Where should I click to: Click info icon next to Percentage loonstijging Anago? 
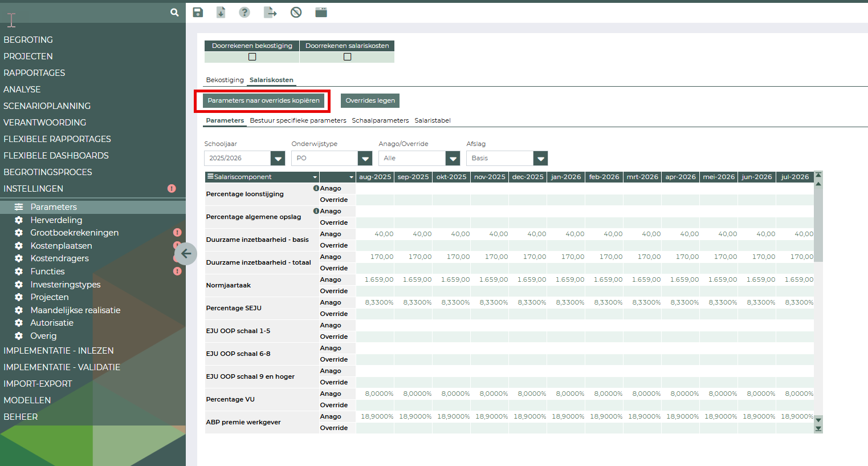(316, 188)
